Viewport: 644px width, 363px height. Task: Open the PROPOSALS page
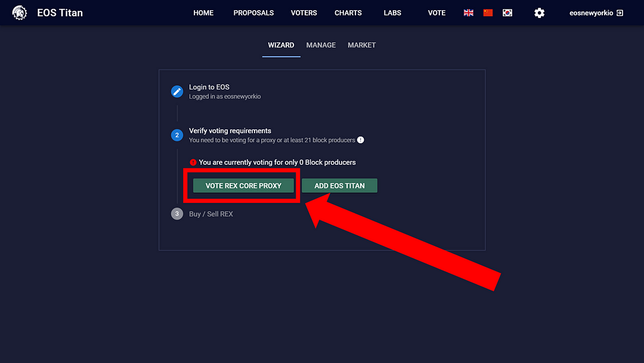click(x=253, y=13)
